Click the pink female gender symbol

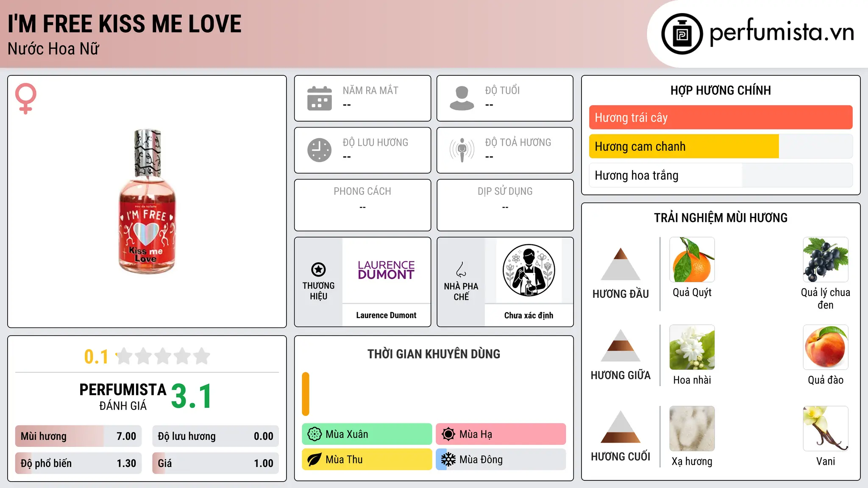(25, 98)
